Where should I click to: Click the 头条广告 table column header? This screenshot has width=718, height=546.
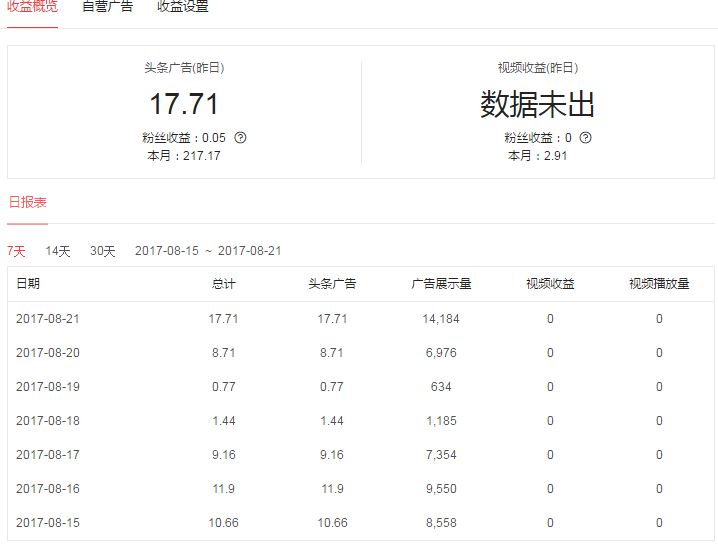[332, 284]
